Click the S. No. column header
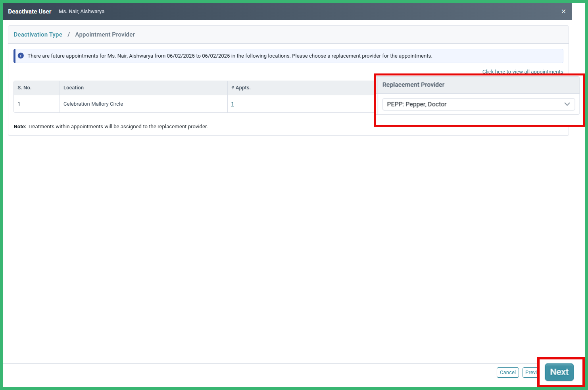The image size is (588, 390). pos(25,87)
